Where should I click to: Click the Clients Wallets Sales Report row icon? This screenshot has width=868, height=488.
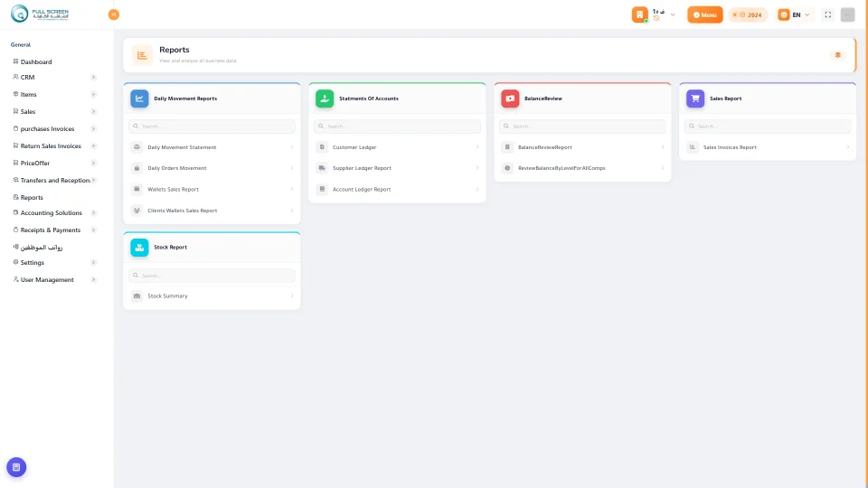click(137, 211)
